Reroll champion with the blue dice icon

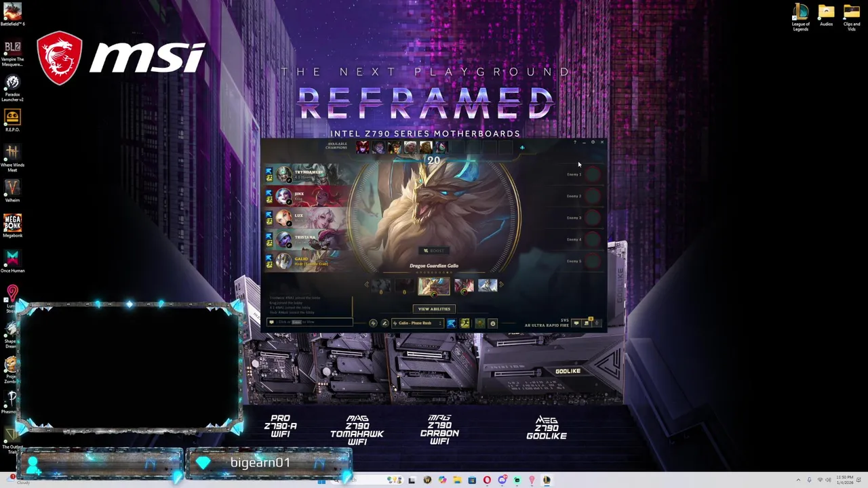tap(522, 148)
